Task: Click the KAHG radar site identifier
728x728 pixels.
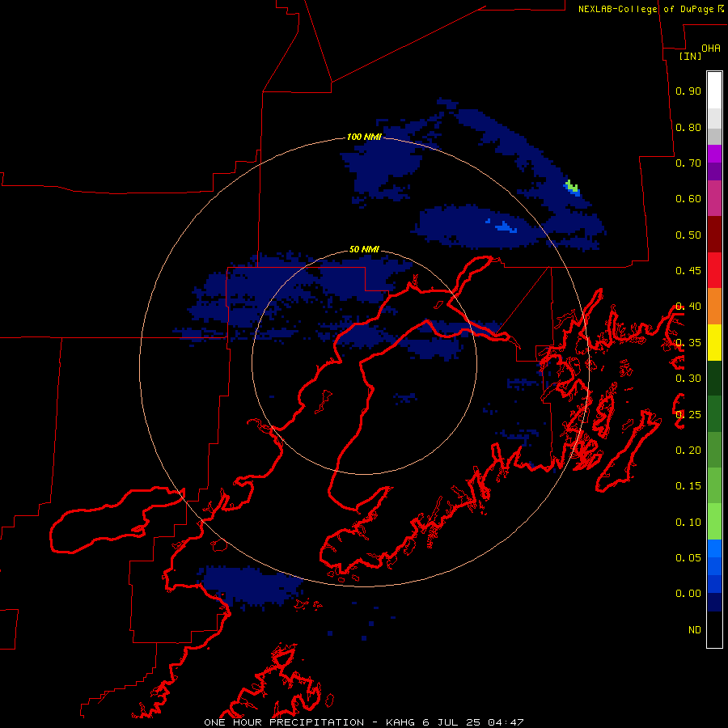Action: 401,722
